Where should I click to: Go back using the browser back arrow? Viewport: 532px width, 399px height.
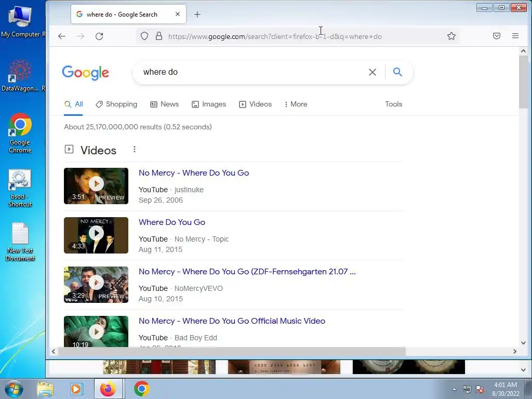[62, 36]
